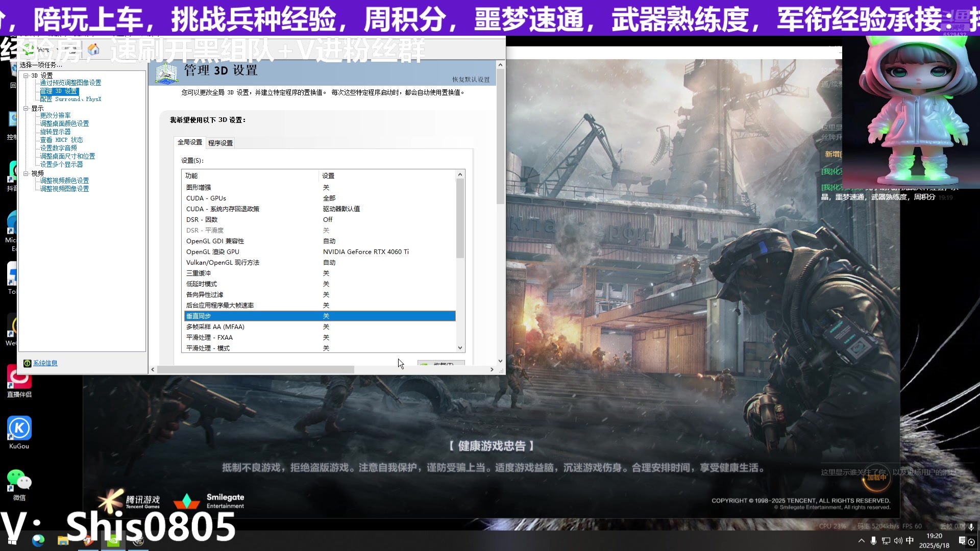The height and width of the screenshot is (551, 980).
Task: Open 设置数字音频 tree item
Action: point(58,148)
